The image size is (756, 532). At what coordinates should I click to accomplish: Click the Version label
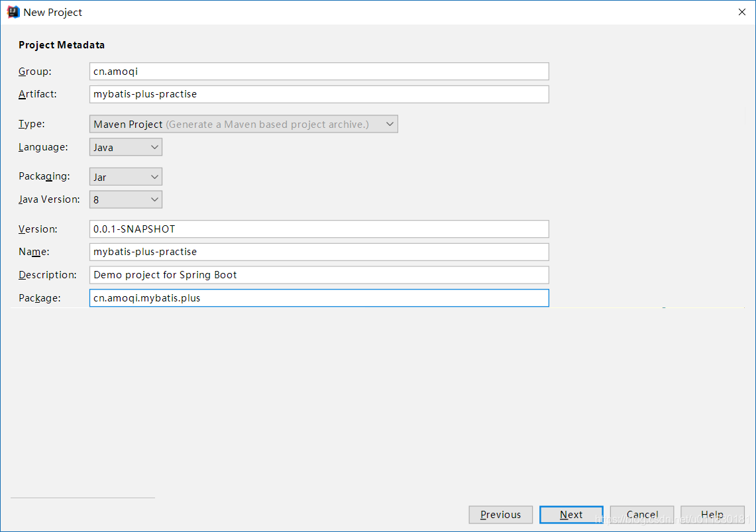38,229
